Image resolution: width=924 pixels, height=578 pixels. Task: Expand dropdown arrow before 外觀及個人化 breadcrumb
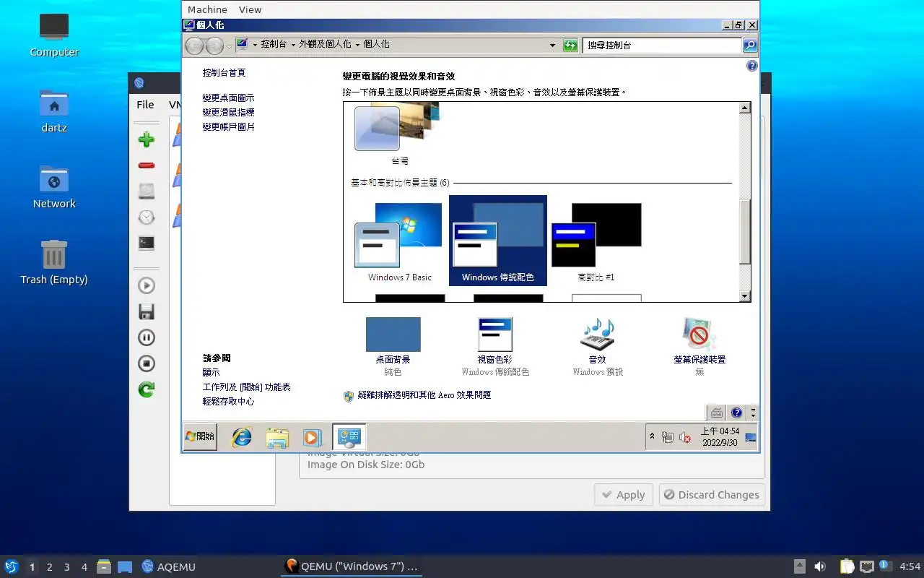tap(293, 45)
